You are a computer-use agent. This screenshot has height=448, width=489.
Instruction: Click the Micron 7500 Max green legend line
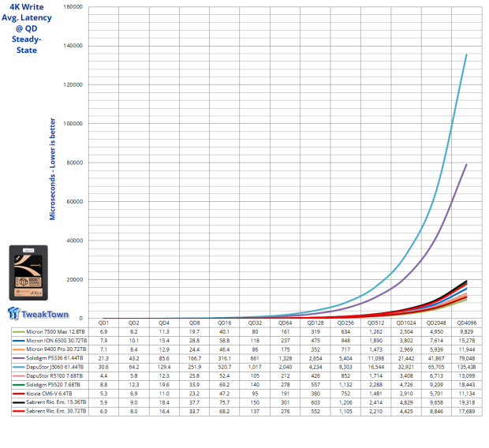point(18,332)
